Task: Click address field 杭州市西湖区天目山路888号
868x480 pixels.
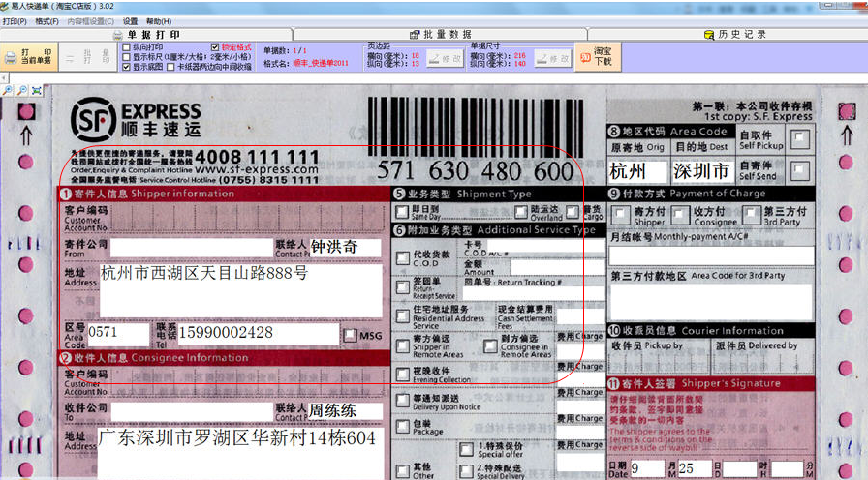Action: point(241,291)
